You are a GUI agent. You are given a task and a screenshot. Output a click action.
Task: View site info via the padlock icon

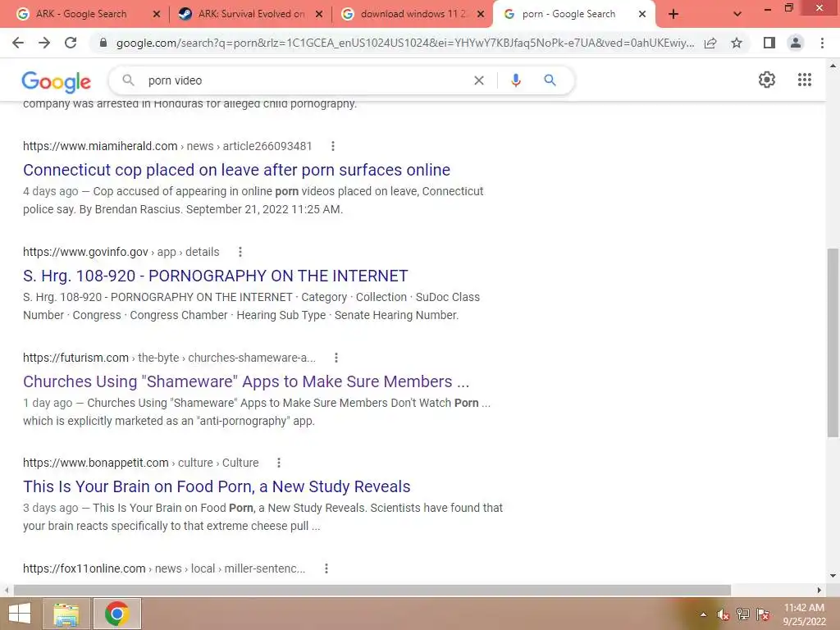[103, 43]
